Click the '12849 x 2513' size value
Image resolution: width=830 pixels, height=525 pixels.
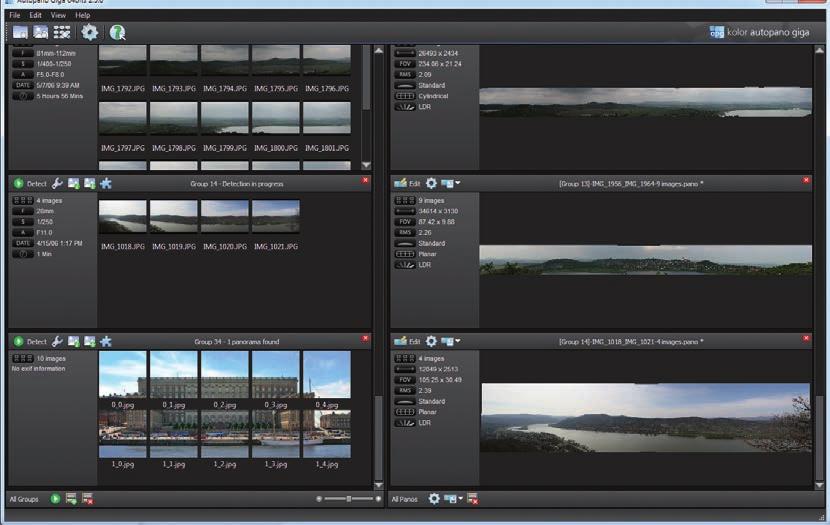(438, 369)
